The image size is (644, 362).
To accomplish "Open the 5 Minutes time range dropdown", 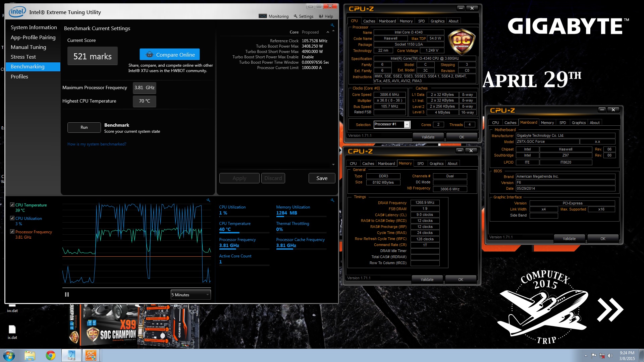I will click(x=191, y=295).
